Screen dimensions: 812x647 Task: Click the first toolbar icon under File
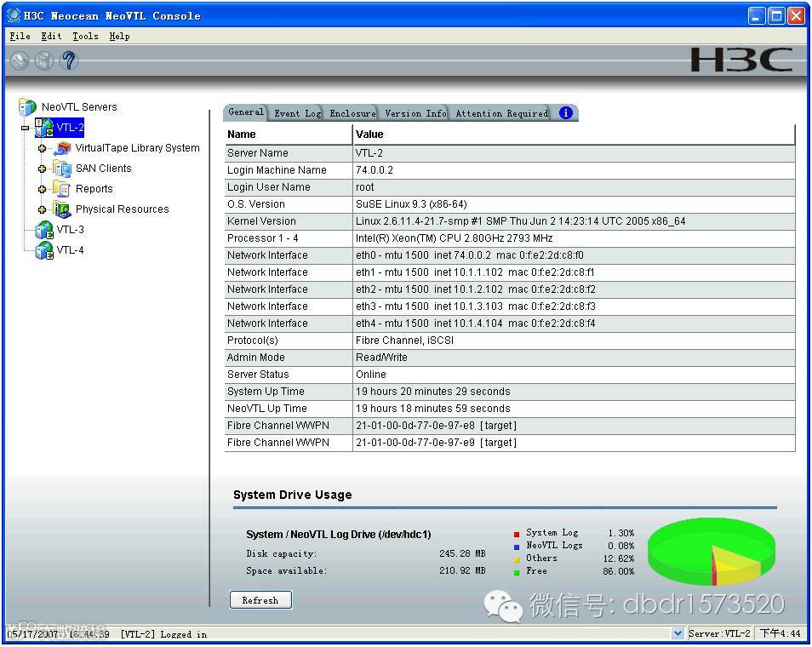point(20,60)
